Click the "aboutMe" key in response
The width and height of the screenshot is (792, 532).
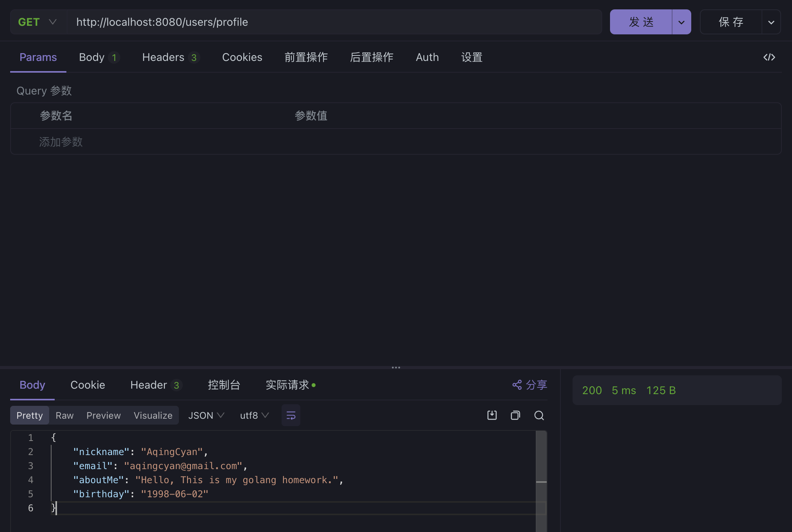pyautogui.click(x=98, y=480)
